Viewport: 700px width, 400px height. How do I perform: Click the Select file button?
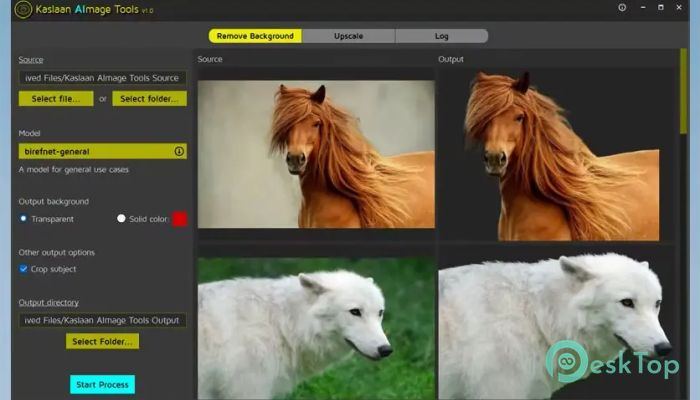click(56, 99)
